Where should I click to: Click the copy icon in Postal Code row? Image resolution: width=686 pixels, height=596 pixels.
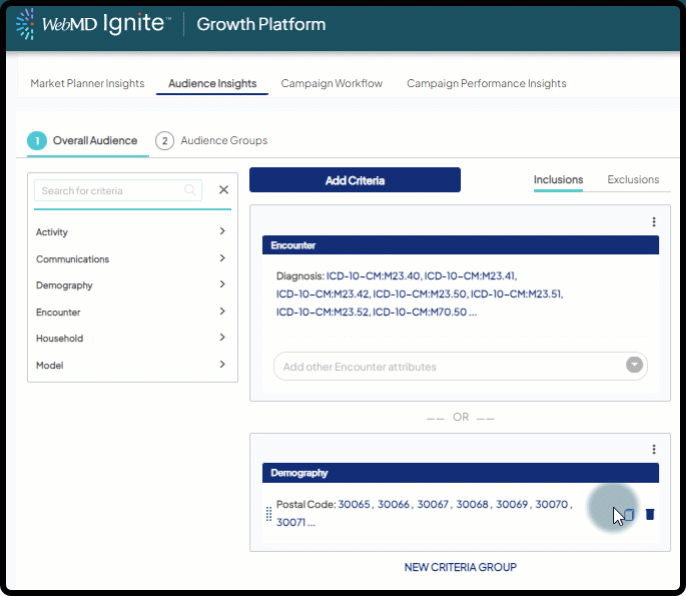tap(628, 514)
